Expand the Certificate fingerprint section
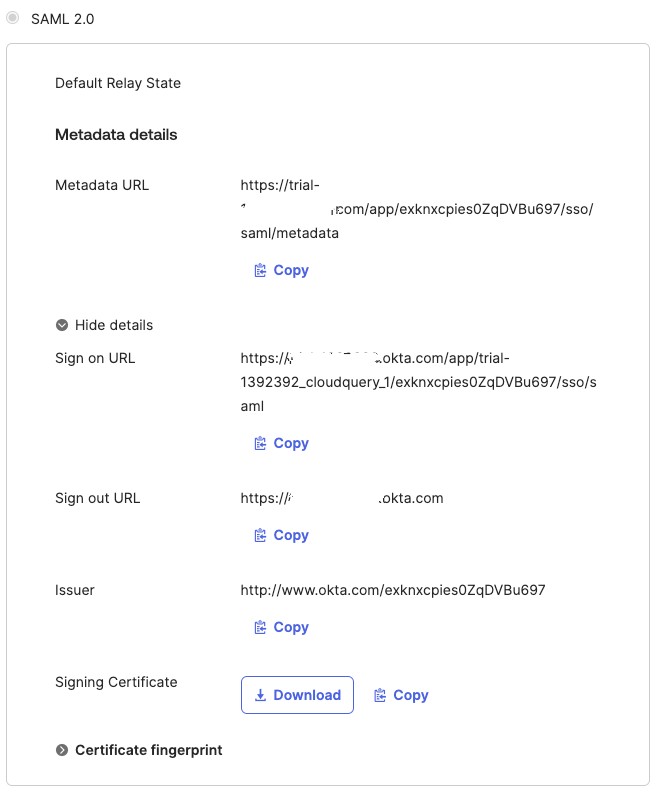 62,750
